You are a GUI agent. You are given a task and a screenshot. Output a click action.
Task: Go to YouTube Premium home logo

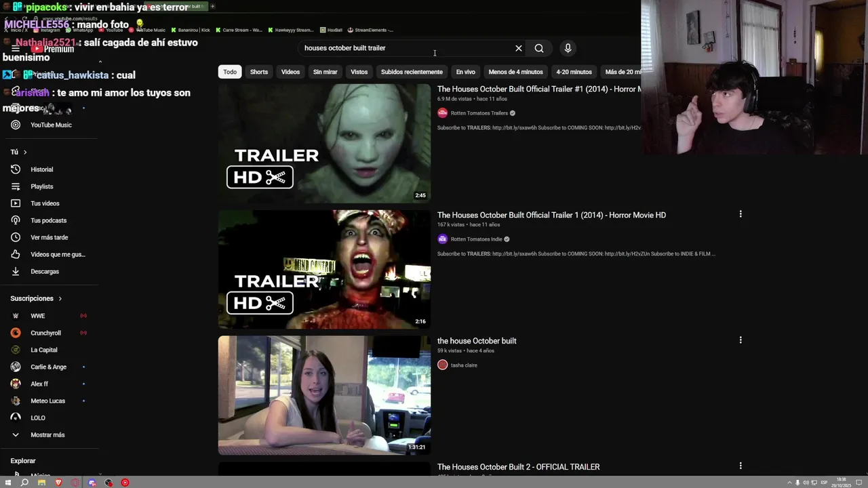pos(53,49)
